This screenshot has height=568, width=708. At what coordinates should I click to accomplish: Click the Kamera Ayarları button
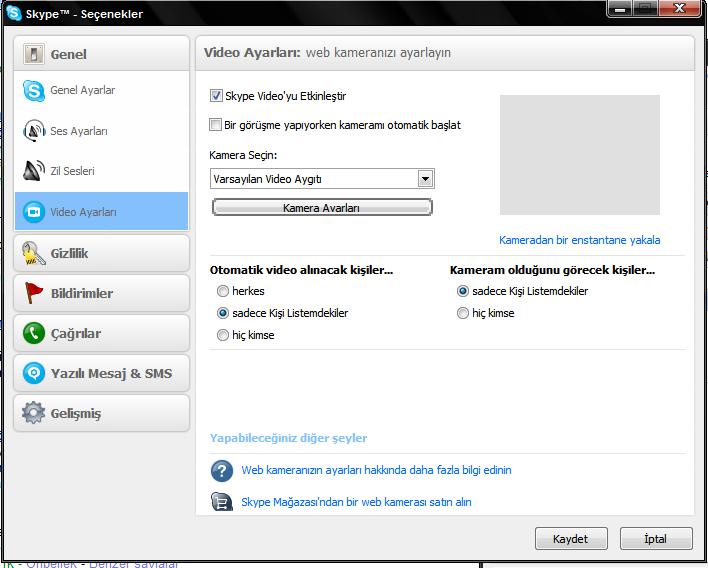point(322,207)
